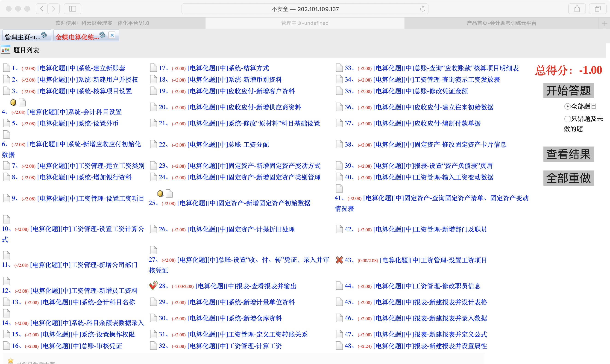Click the browser address bar
The image size is (610, 364).
[x=305, y=9]
